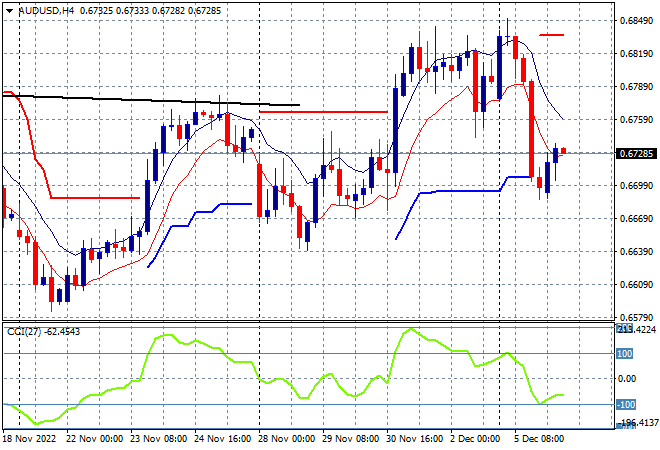660x450 pixels.
Task: Click the 0.66390 price axis label
Action: [636, 252]
